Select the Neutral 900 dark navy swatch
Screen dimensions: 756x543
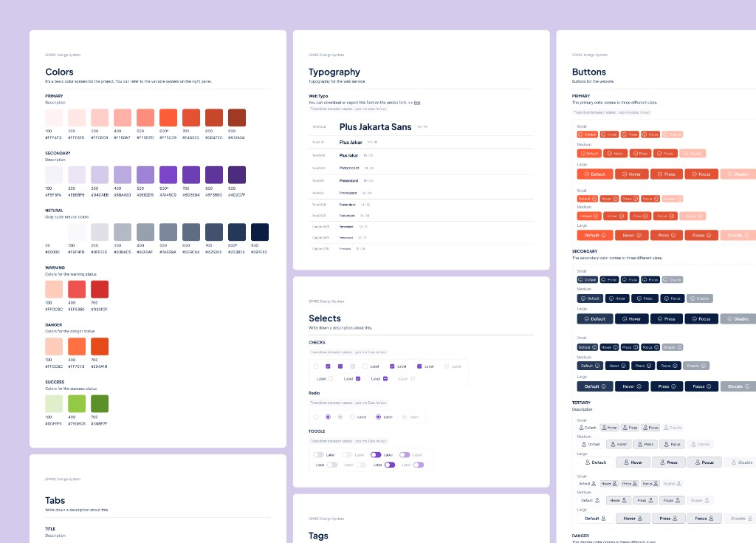260,232
